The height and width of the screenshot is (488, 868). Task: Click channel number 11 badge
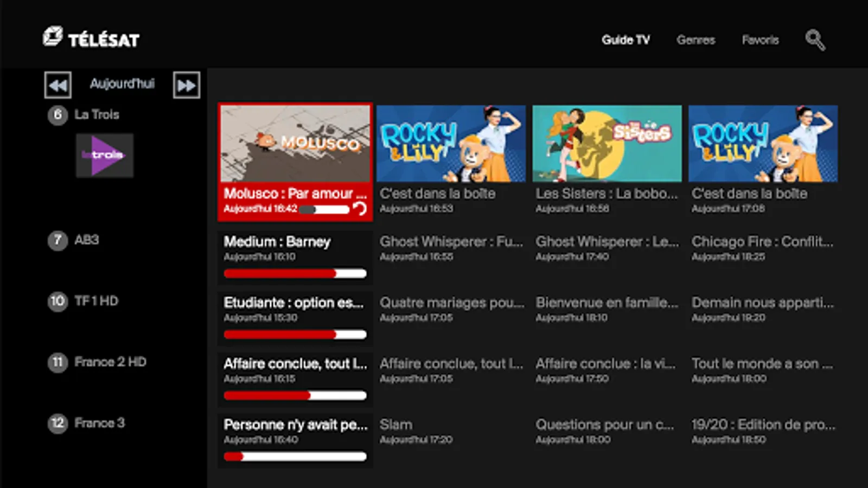click(x=58, y=362)
